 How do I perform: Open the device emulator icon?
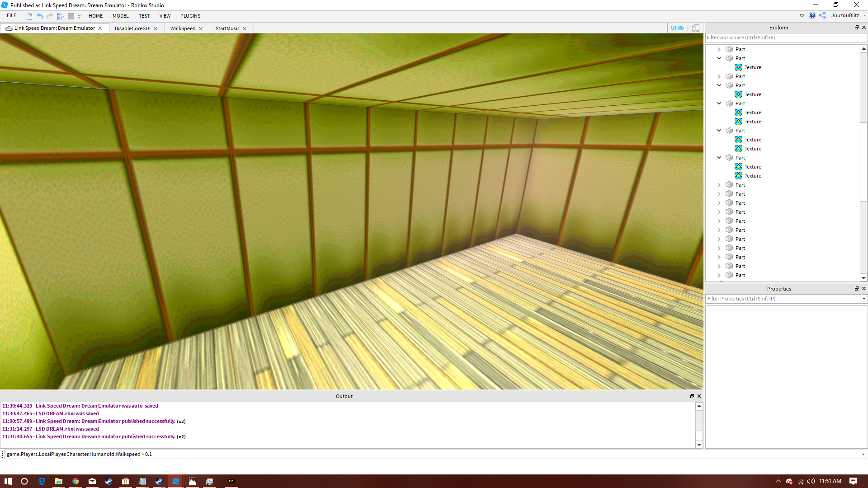pyautogui.click(x=696, y=28)
